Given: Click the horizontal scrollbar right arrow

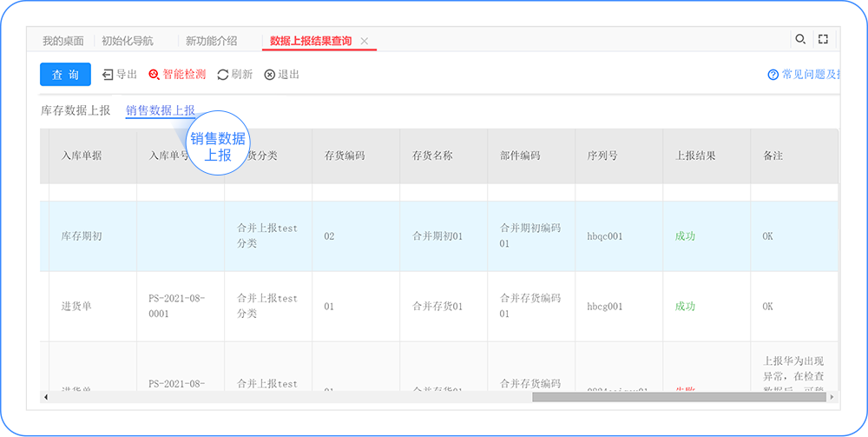Looking at the screenshot, I should tap(833, 397).
